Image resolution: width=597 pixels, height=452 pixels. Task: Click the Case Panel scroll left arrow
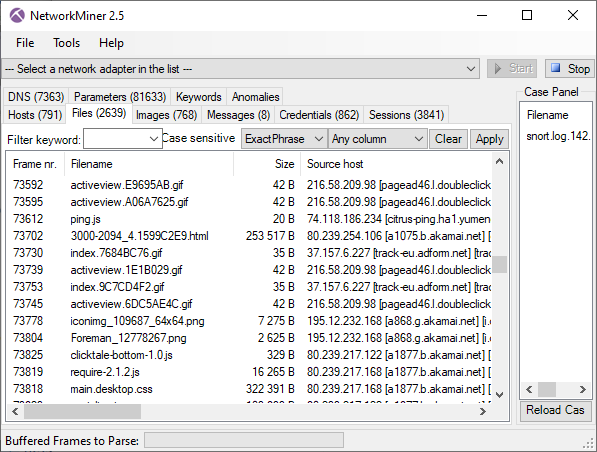529,389
